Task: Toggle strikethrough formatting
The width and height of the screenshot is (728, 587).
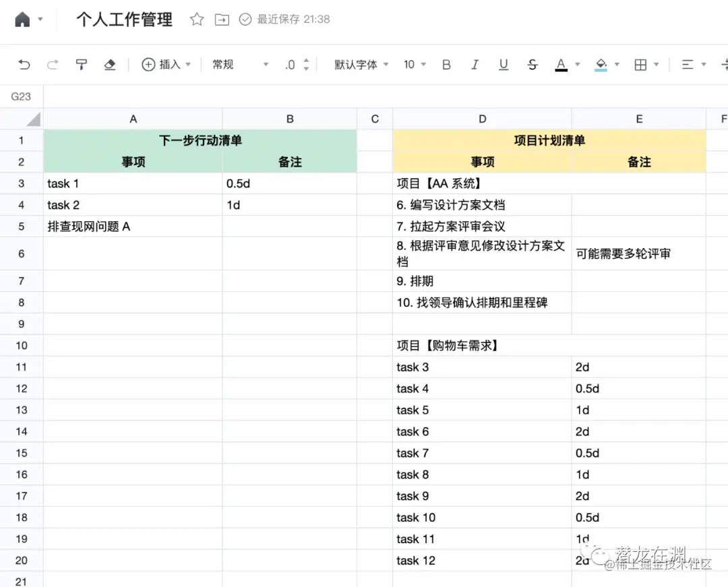Action: (x=532, y=65)
